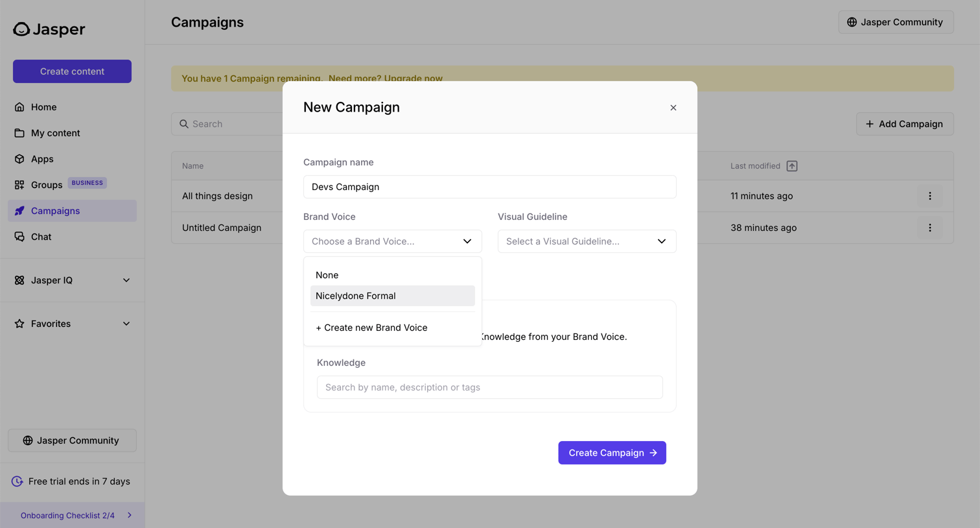The image size is (980, 528).
Task: Click the 11 minutes ago timestamp
Action: 762,196
